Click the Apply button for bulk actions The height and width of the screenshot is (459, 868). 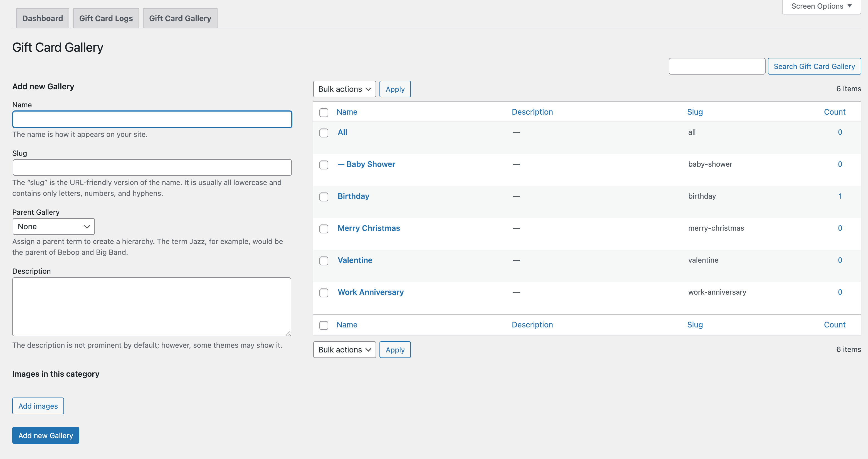(x=394, y=89)
